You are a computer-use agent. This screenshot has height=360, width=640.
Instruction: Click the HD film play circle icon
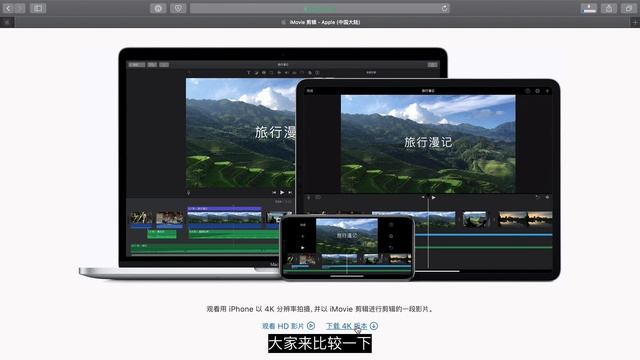click(311, 326)
